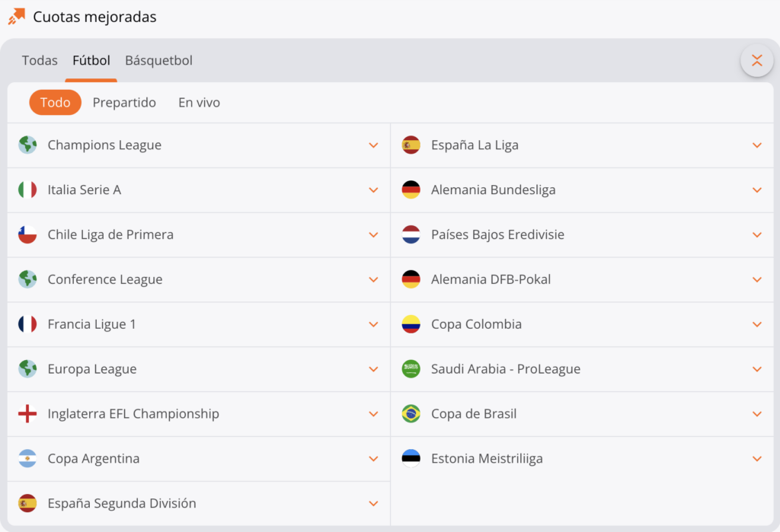This screenshot has height=532, width=780.
Task: Open the Todas tab
Action: (40, 61)
